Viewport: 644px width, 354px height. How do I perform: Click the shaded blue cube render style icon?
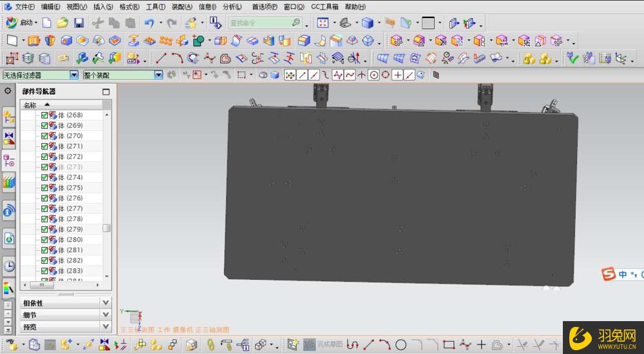[x=367, y=23]
